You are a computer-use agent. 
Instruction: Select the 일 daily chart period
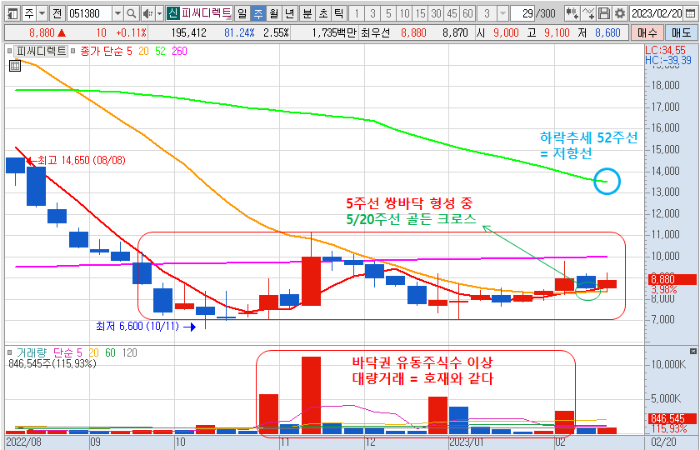[x=242, y=13]
